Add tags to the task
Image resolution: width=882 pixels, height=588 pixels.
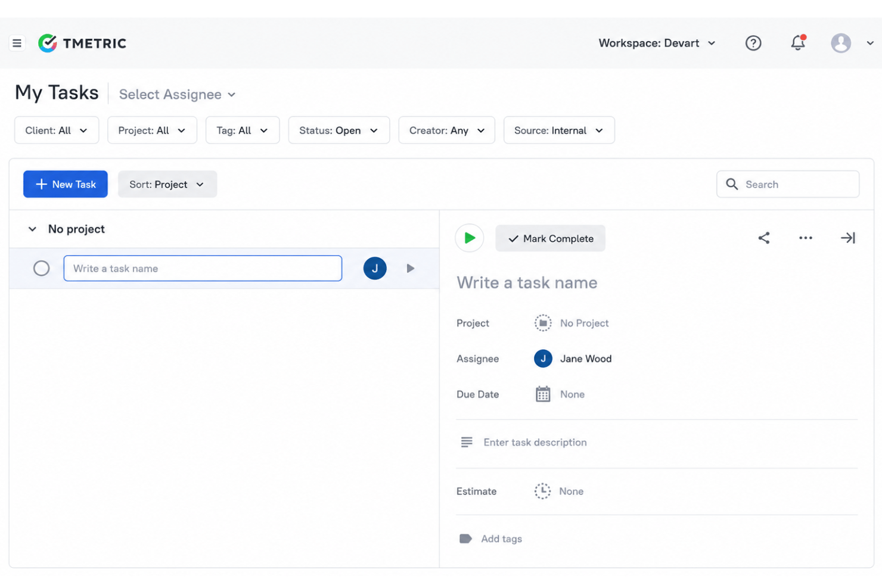click(501, 539)
